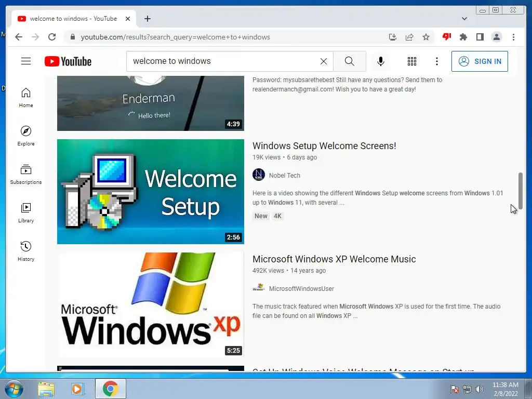Click the Chrome taskbar button
Screen dimensions: 532x399
(111, 389)
